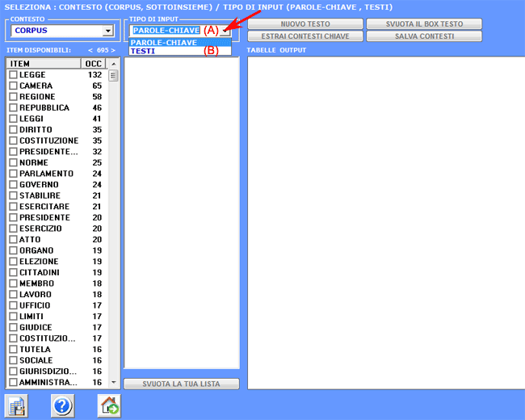Check the LEGGE item checkbox

click(x=13, y=75)
